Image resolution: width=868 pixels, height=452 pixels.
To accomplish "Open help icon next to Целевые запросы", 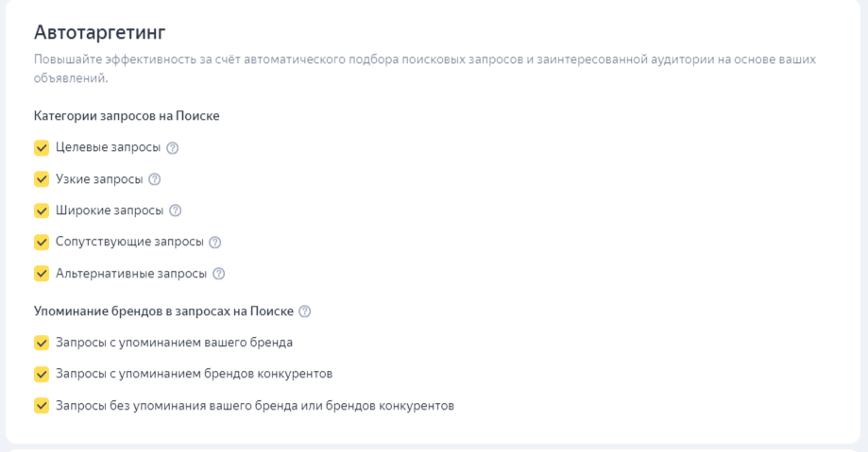I will point(173,148).
